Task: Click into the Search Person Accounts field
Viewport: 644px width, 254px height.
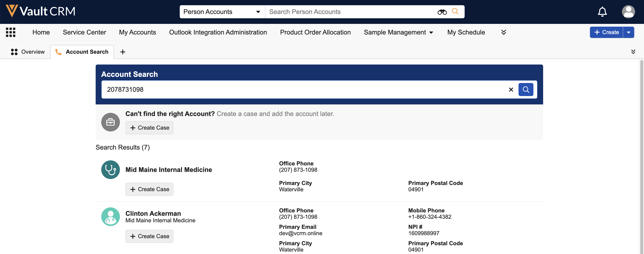Action: click(350, 12)
